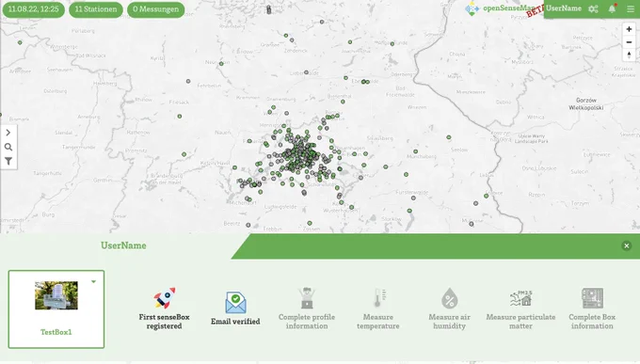The height and width of the screenshot is (364, 640).
Task: Zoom out the map with minus button
Action: click(629, 42)
